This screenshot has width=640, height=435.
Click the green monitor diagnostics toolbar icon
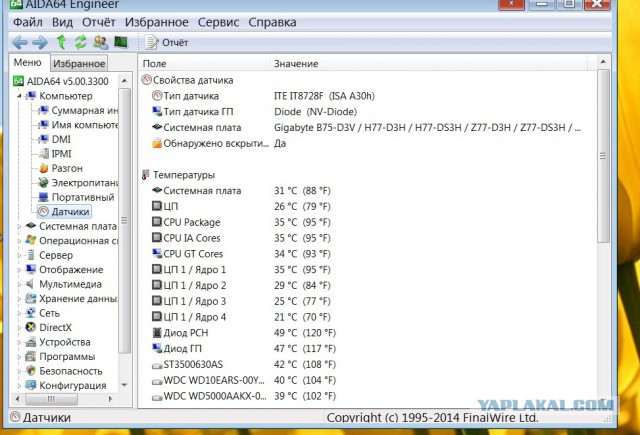click(x=121, y=42)
